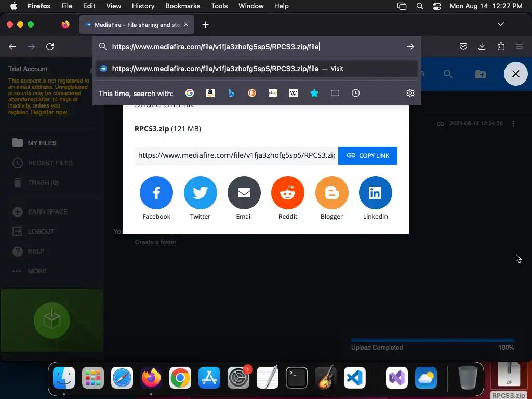Click the COPY LINK button
532x399 pixels.
point(368,155)
